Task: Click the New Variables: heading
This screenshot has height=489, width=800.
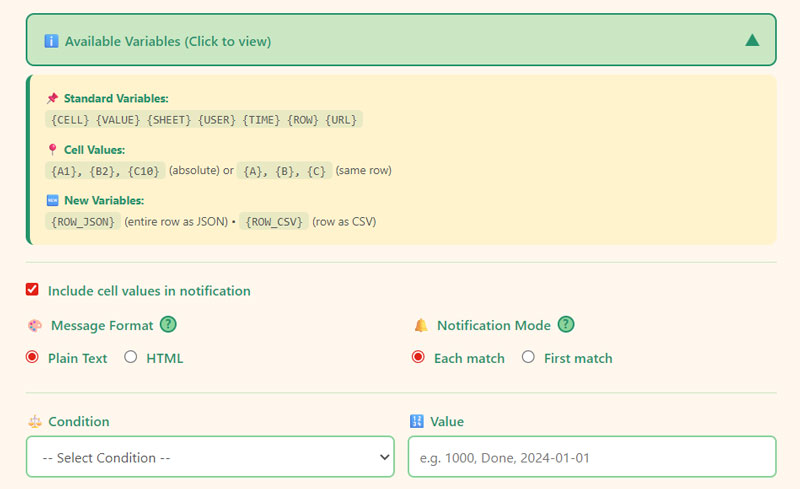Action: tap(104, 200)
